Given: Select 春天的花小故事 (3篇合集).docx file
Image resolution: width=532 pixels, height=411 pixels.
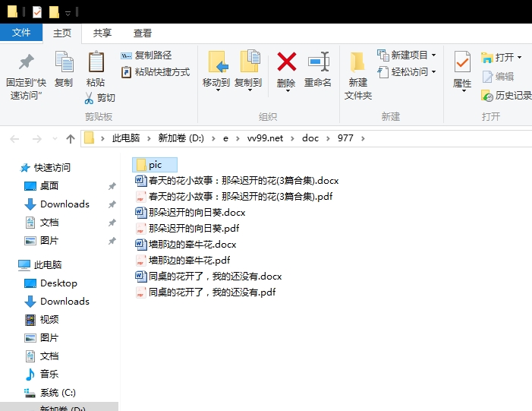Looking at the screenshot, I should coord(237,180).
